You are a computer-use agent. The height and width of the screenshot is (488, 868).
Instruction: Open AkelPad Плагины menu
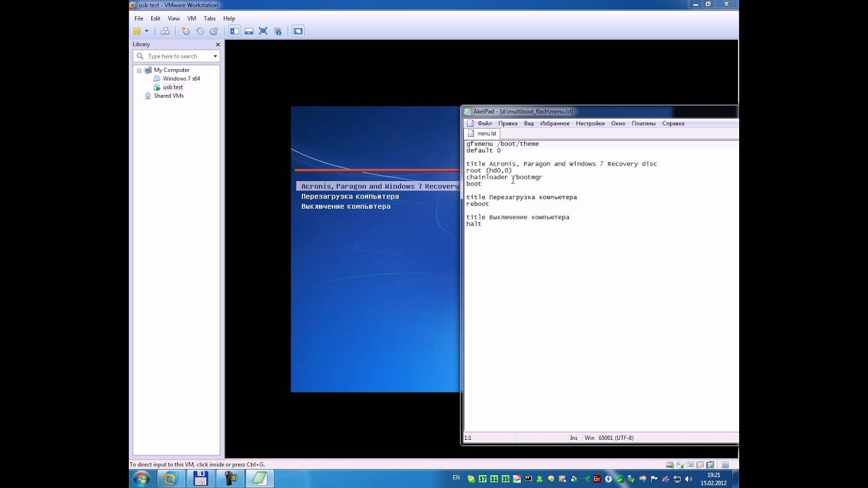644,123
